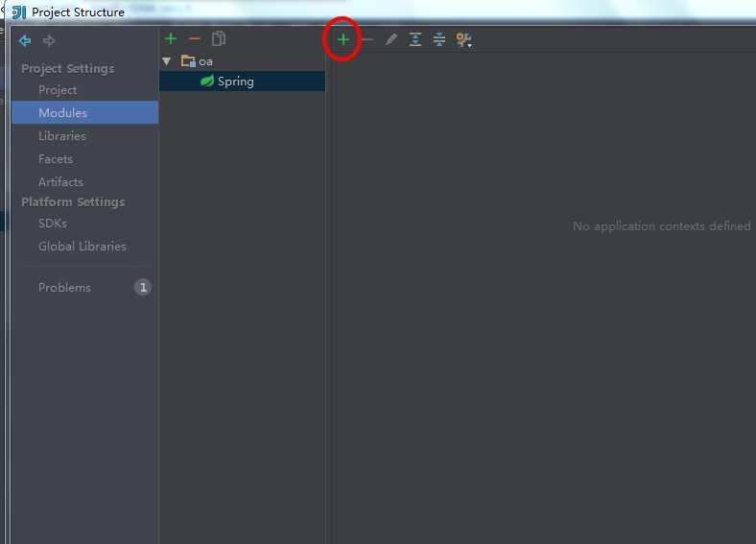This screenshot has width=756, height=544.
Task: Expand all contexts icon
Action: click(415, 39)
